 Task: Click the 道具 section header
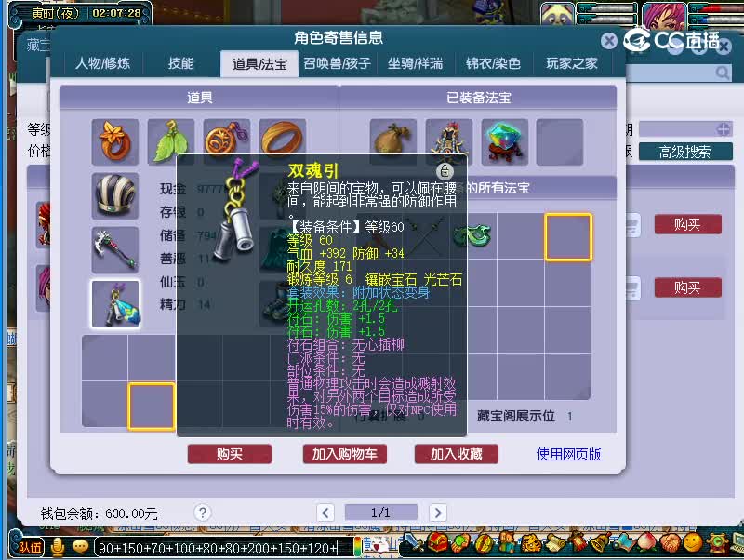point(200,98)
